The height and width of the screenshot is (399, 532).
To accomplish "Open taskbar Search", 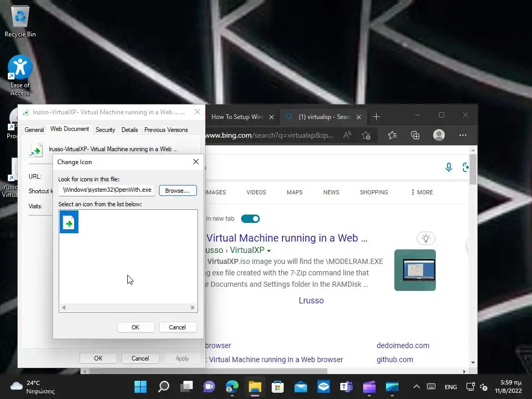I will click(x=164, y=387).
